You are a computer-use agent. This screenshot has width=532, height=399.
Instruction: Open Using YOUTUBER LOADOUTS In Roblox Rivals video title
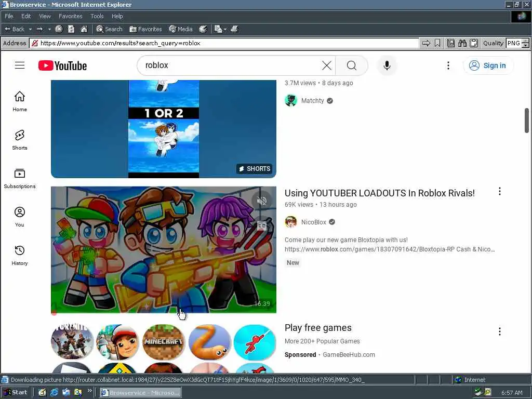(379, 193)
